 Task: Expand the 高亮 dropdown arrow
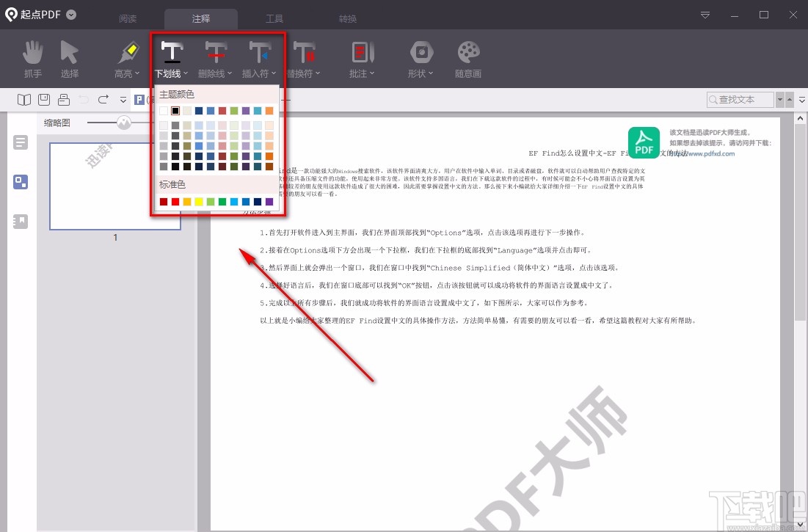(x=137, y=73)
